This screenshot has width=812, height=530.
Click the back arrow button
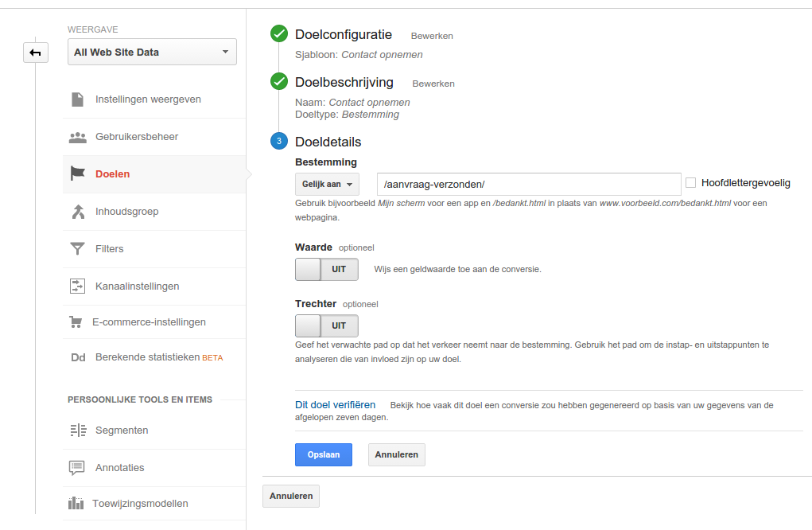point(35,53)
